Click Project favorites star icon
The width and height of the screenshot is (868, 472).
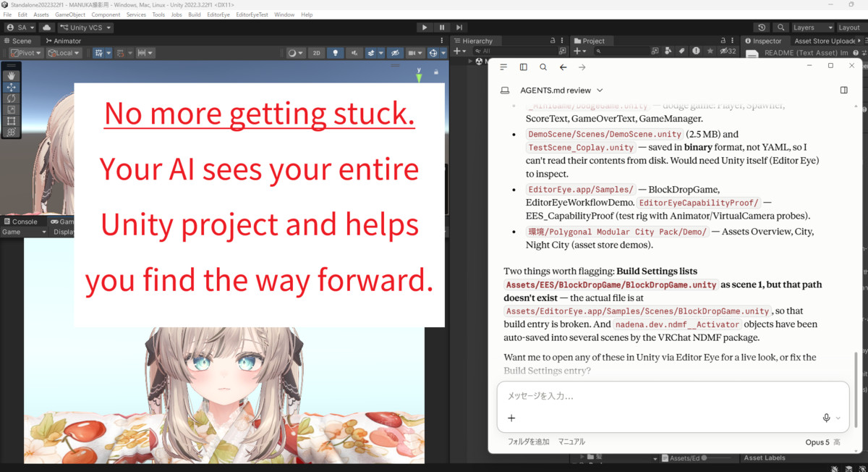(x=710, y=51)
